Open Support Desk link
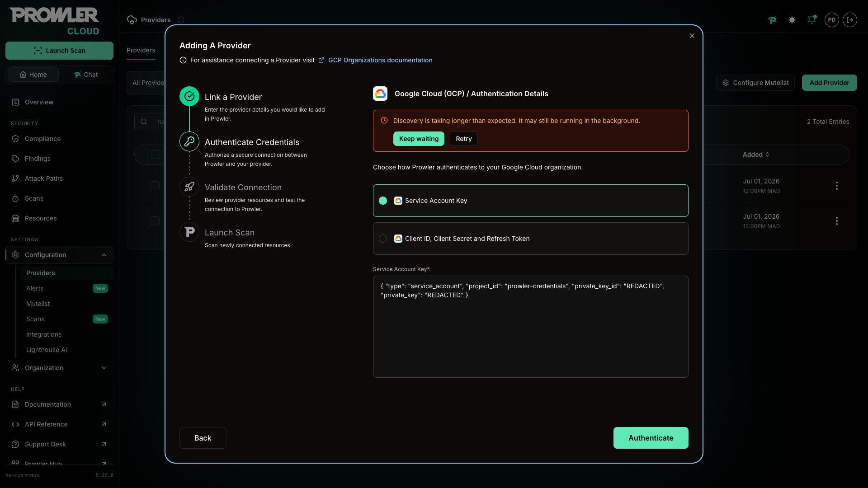 click(x=59, y=444)
